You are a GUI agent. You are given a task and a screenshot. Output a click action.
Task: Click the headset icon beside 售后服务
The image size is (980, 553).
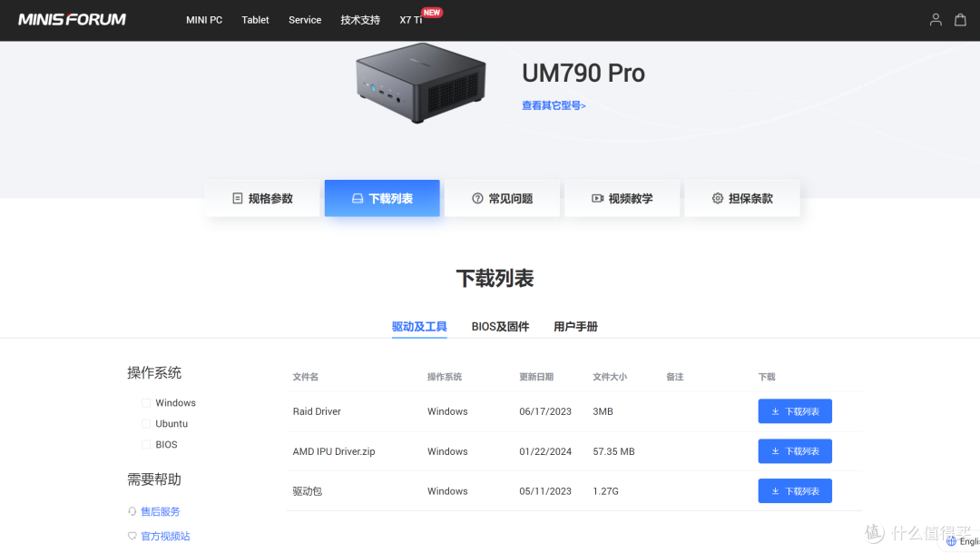pyautogui.click(x=132, y=512)
